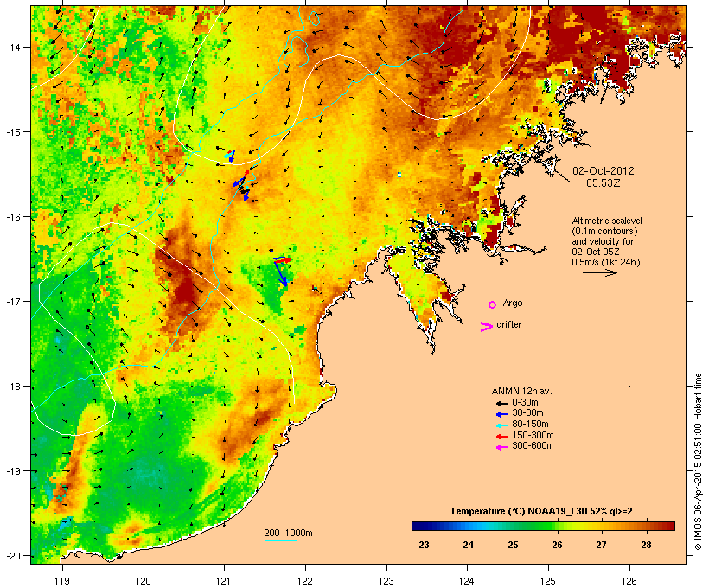Image resolution: width=709 pixels, height=588 pixels.
Task: Click the '150-300m' depth label
Action: pyautogui.click(x=533, y=435)
